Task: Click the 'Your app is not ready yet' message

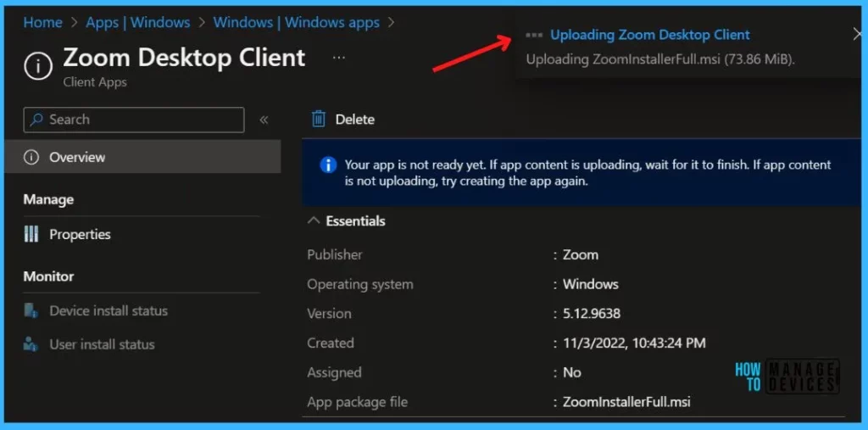Action: [x=587, y=173]
